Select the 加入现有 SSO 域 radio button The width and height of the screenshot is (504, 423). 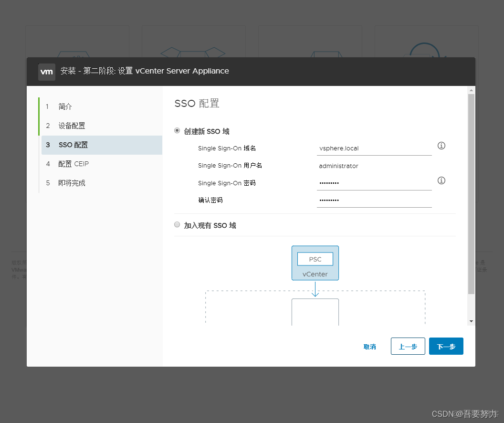177,224
